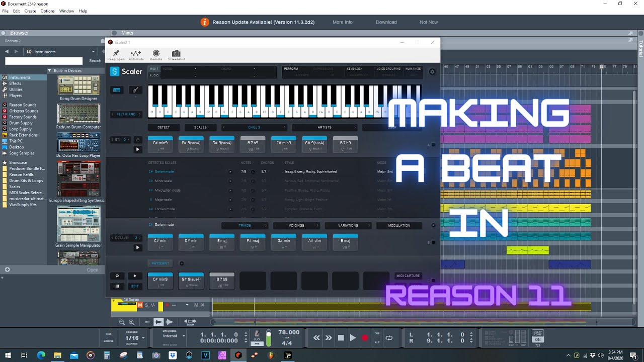Click the MIDI CAPTURE button
This screenshot has width=644, height=362.
408,276
